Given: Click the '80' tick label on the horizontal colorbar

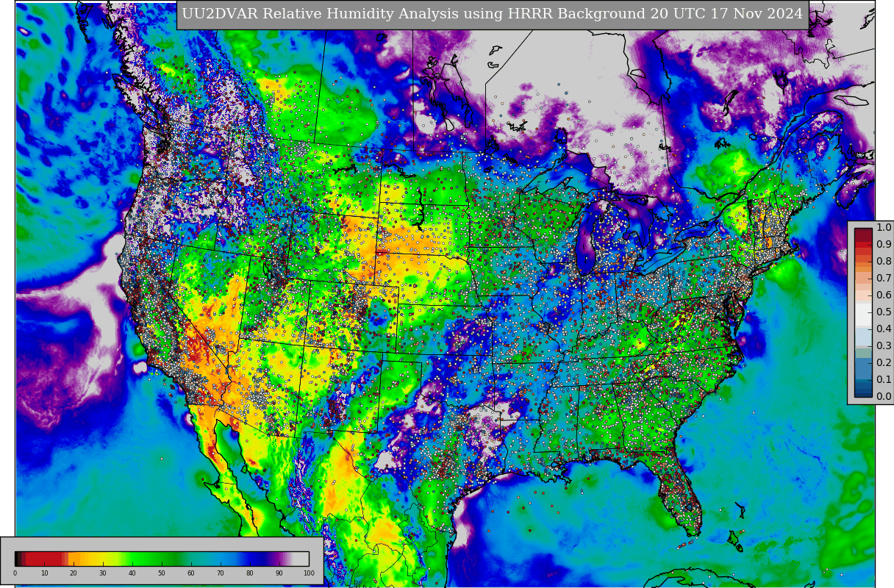Looking at the screenshot, I should click(x=250, y=573).
